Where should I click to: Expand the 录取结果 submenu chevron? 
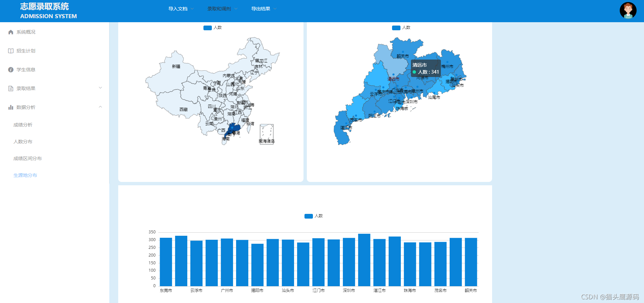click(100, 88)
